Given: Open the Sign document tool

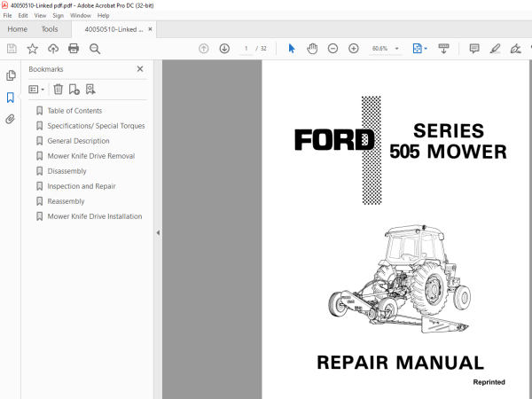Looking at the screenshot, I should [x=515, y=49].
